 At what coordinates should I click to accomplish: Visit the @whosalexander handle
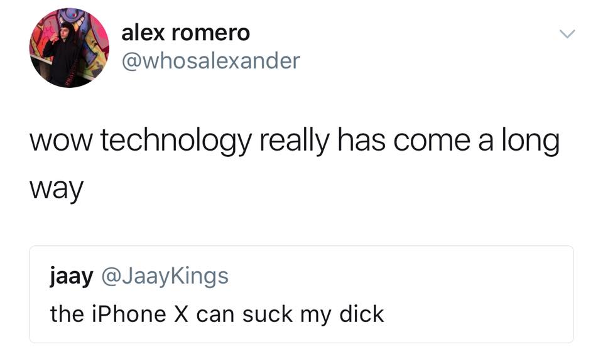click(x=211, y=61)
